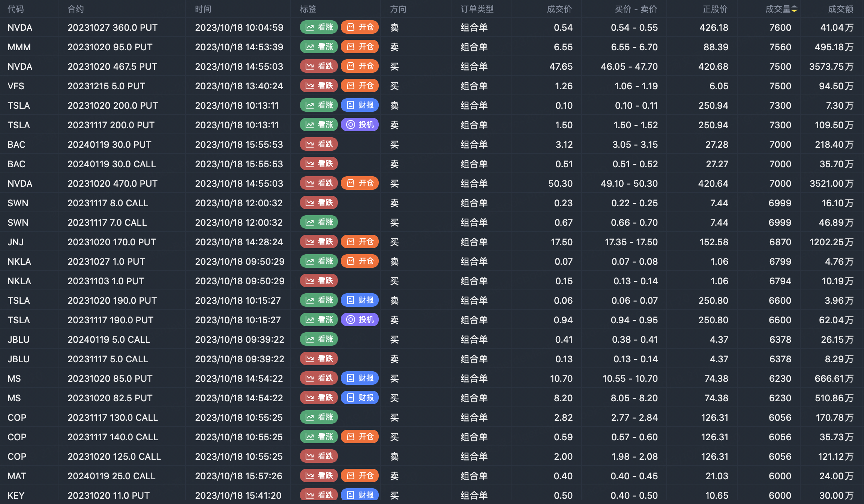Viewport: 864px width, 504px height.
Task: Click bid-ask 46.05 - 47.70
Action: [x=629, y=66]
